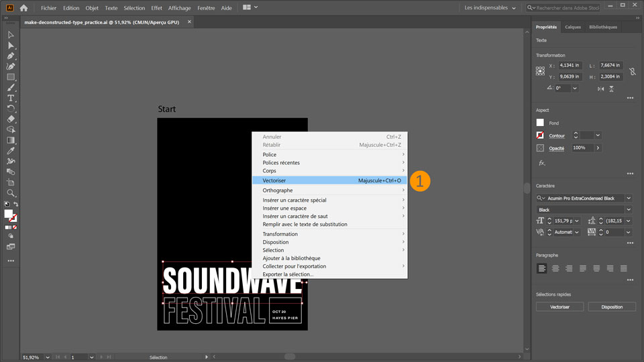Justify all lines of paragraph
Screen dimensions: 644x362
[623, 268]
